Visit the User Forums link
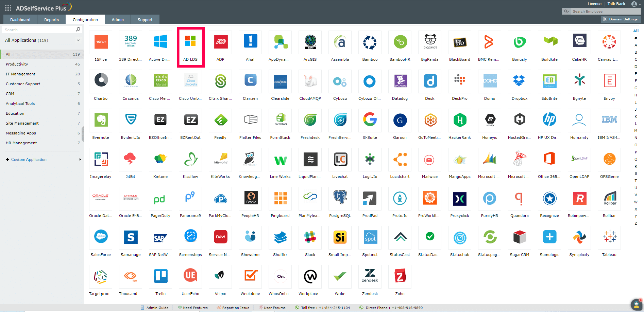Image resolution: width=644 pixels, height=312 pixels. tap(272, 308)
